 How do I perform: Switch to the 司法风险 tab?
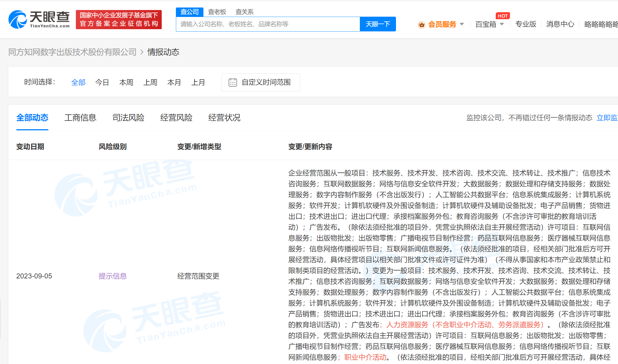coord(128,118)
